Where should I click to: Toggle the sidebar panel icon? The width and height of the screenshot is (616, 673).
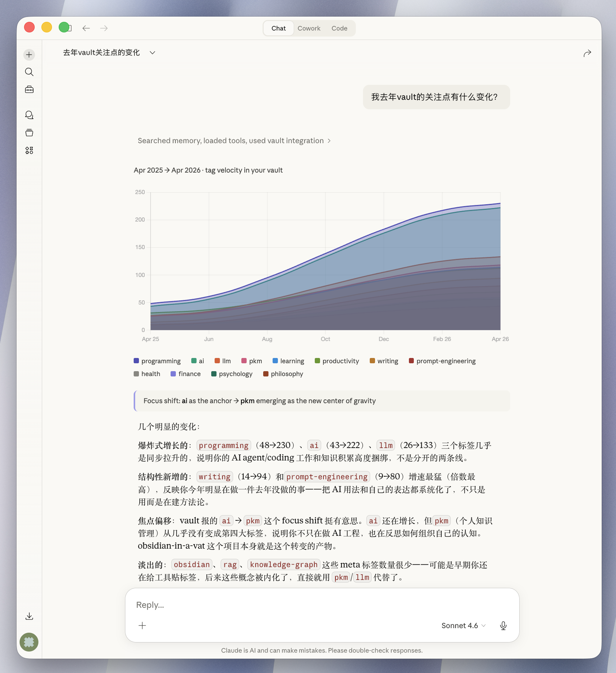pos(70,28)
